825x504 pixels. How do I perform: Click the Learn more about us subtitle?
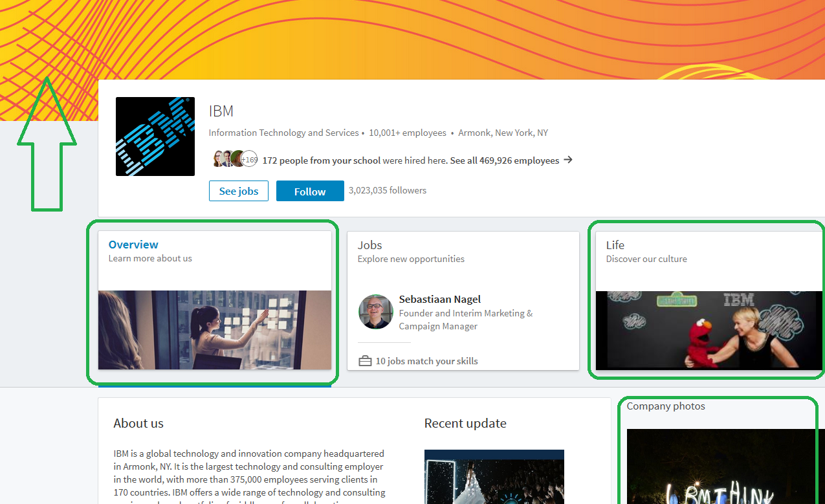[150, 258]
